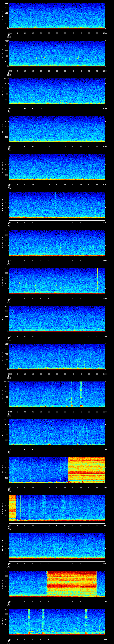Select the spectrogram panel starting at 6:15:00
114x644 pixels.
point(57,53)
